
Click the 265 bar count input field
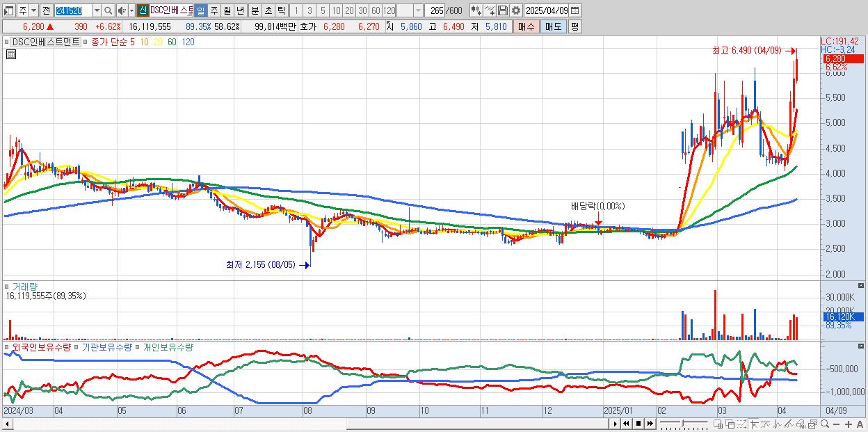point(435,10)
